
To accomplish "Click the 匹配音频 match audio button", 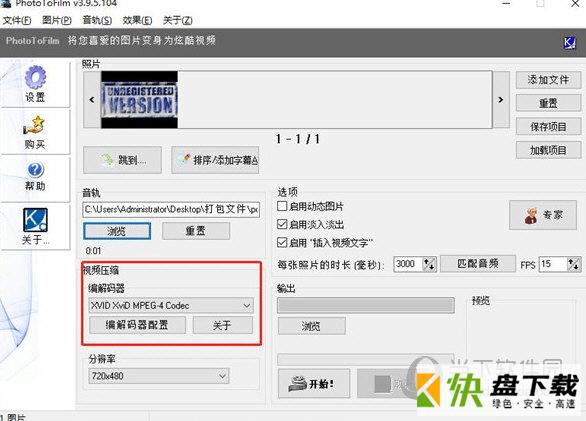I will [478, 264].
